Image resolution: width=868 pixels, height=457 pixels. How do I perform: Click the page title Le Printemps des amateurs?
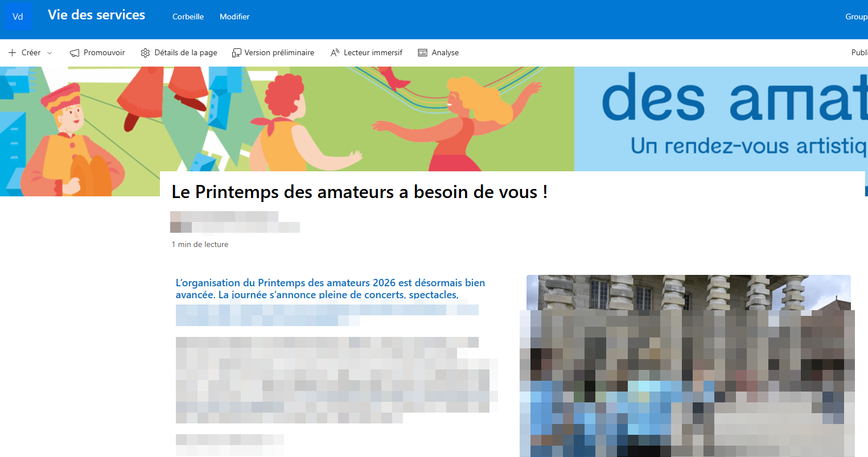click(x=359, y=192)
